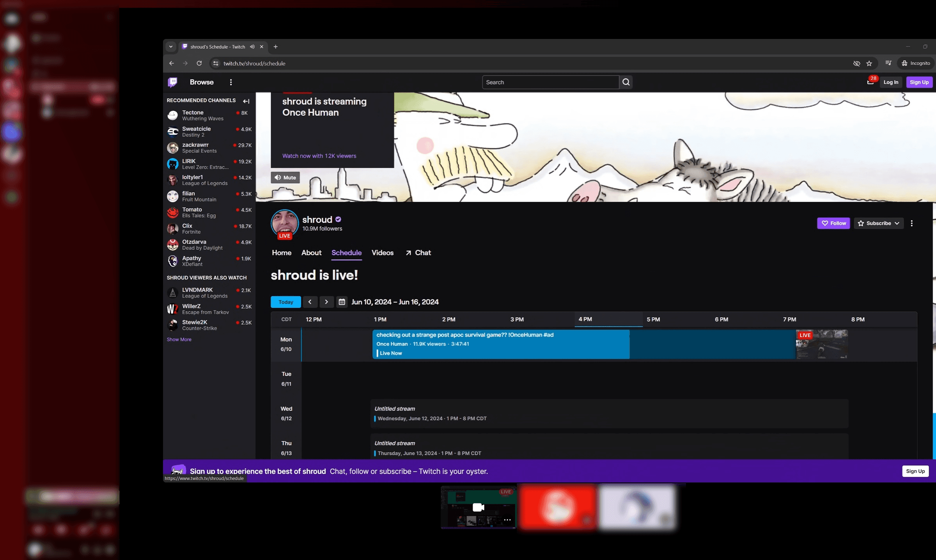
Task: Switch to the About tab
Action: (x=312, y=253)
